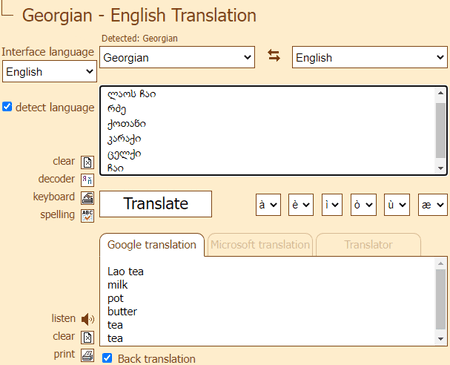Print the translation using the printer icon
This screenshot has height=365, width=450.
tap(87, 355)
